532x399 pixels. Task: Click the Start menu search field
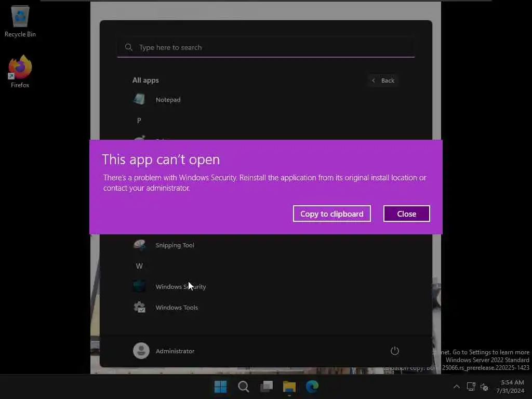[266, 47]
